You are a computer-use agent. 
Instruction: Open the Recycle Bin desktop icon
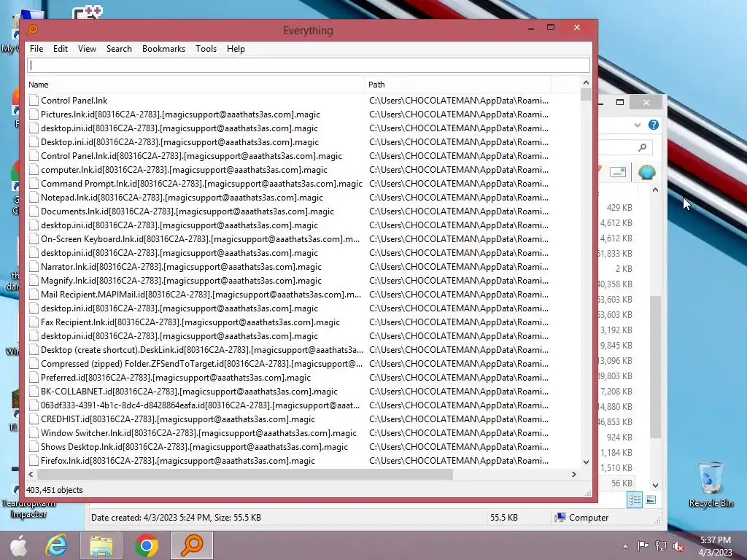(711, 485)
